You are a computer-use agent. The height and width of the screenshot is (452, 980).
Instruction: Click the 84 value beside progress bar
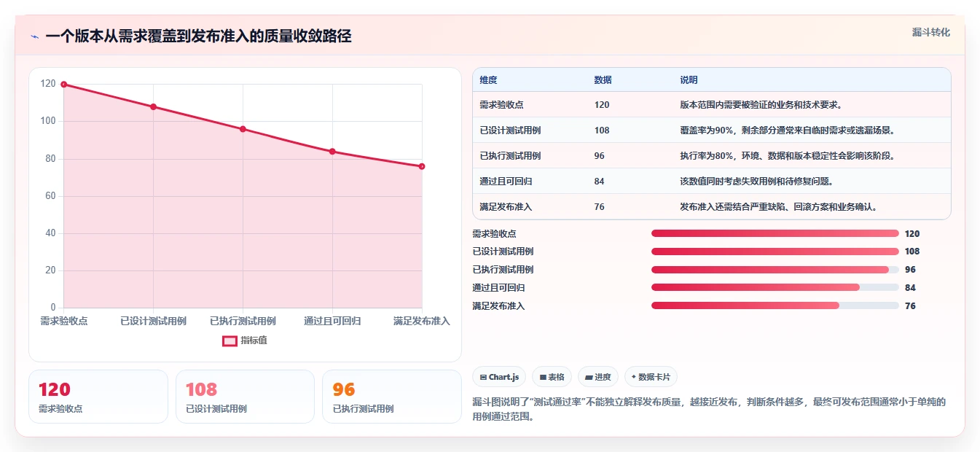click(910, 288)
